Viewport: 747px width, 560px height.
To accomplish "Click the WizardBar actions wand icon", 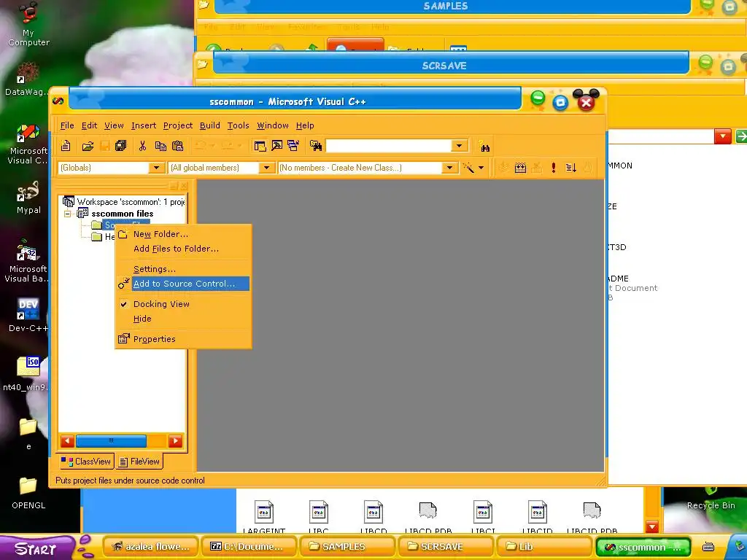I will tap(468, 168).
